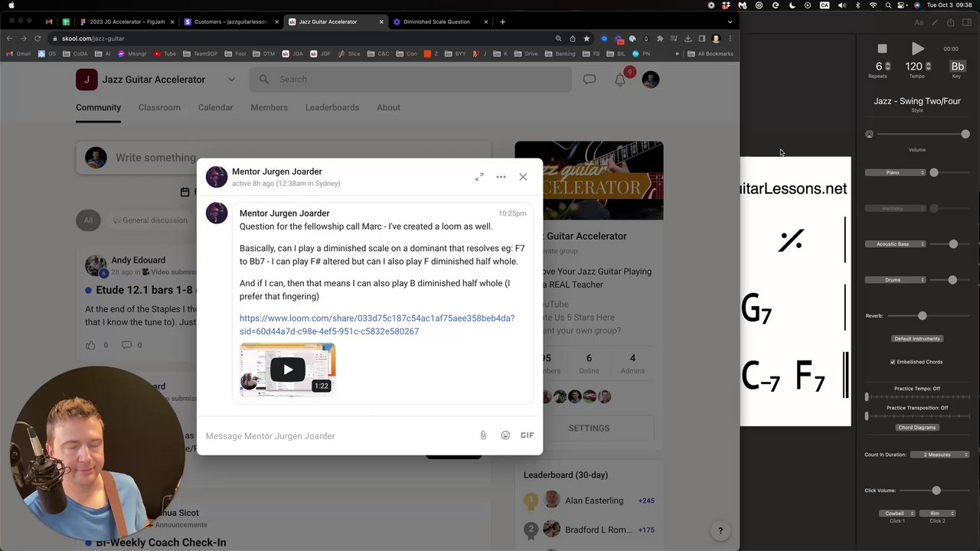Click the Reverb slider knob

(x=922, y=316)
